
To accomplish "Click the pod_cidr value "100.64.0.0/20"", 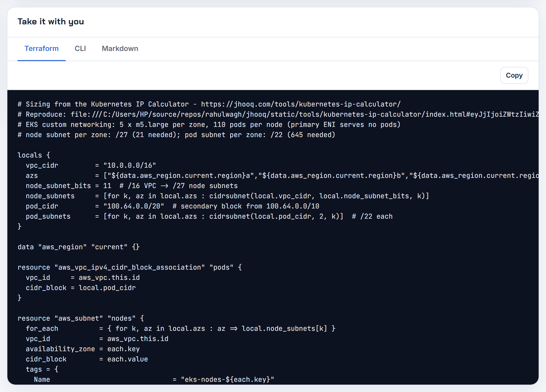I will tap(134, 206).
